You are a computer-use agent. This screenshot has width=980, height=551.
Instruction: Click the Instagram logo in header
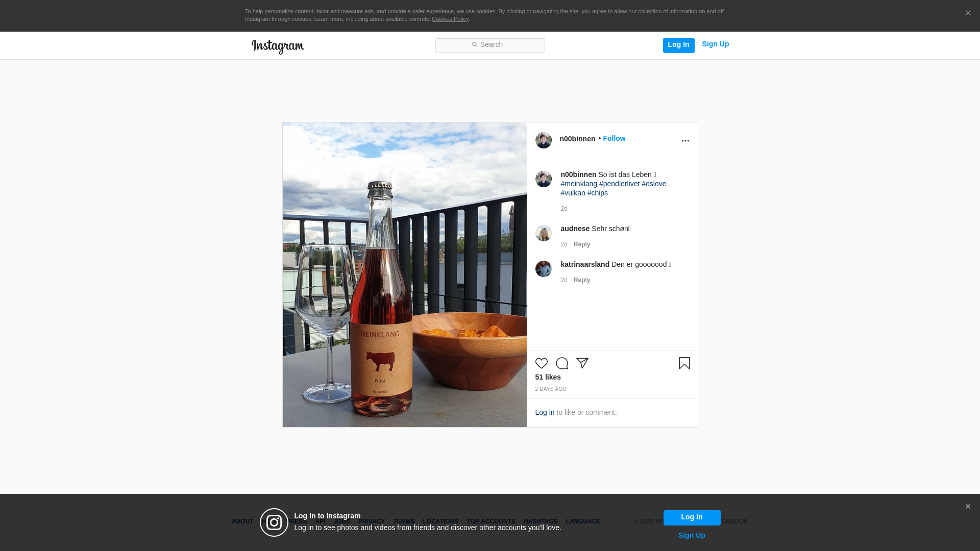tap(278, 46)
